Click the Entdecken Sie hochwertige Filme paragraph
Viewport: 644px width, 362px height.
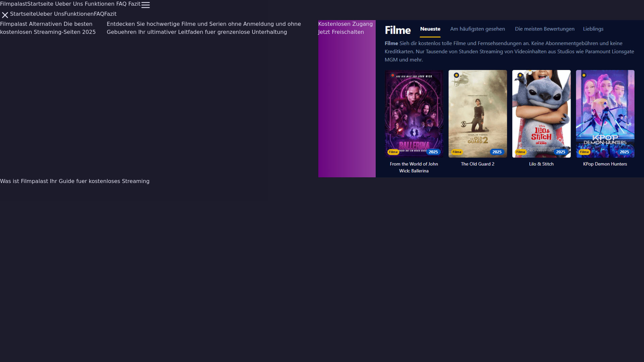pos(204,28)
